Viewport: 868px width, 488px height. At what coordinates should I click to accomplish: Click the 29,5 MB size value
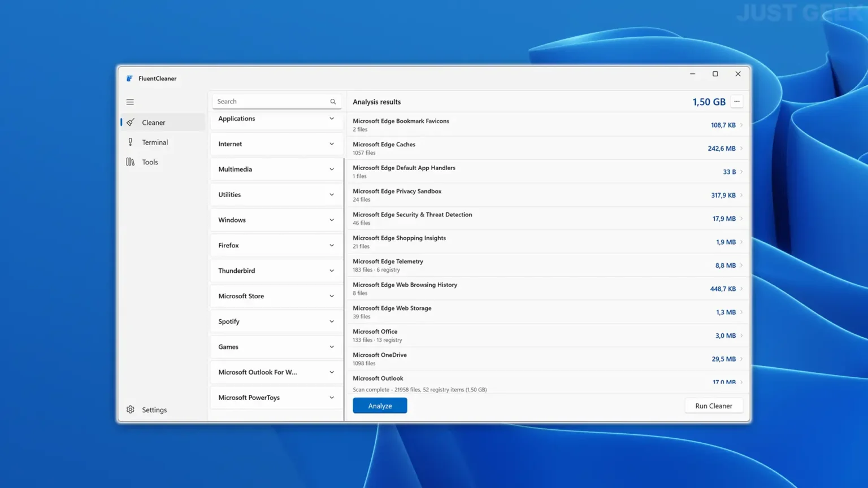723,359
